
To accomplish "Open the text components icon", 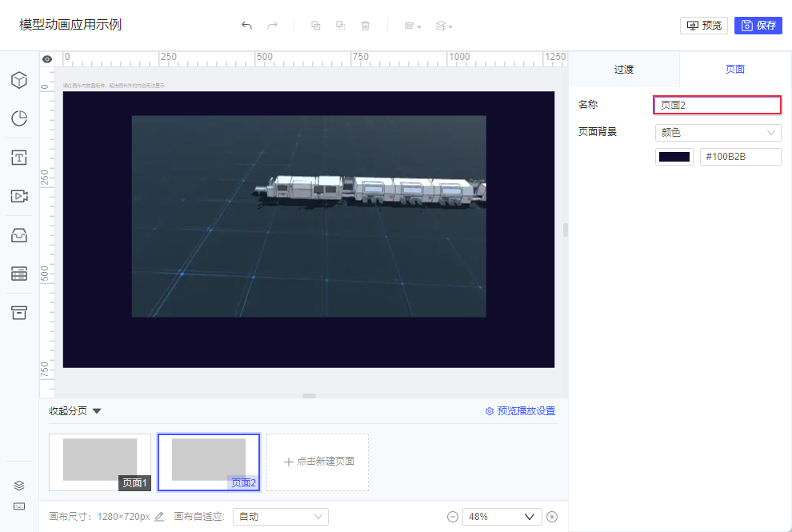I will [x=19, y=158].
